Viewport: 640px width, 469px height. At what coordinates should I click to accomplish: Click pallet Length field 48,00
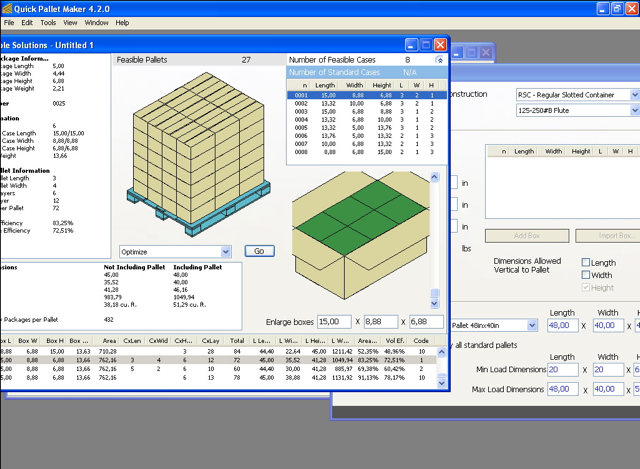point(562,326)
